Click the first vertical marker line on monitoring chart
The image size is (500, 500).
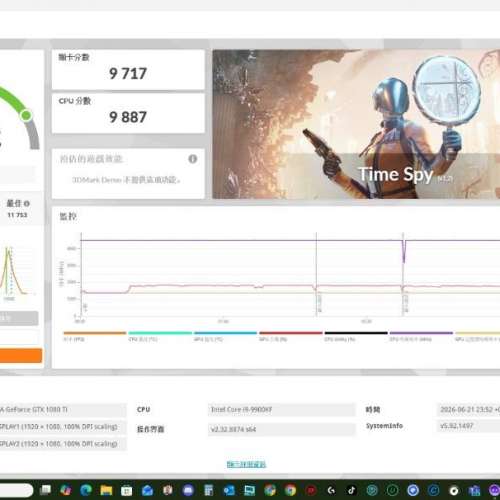pos(316,273)
